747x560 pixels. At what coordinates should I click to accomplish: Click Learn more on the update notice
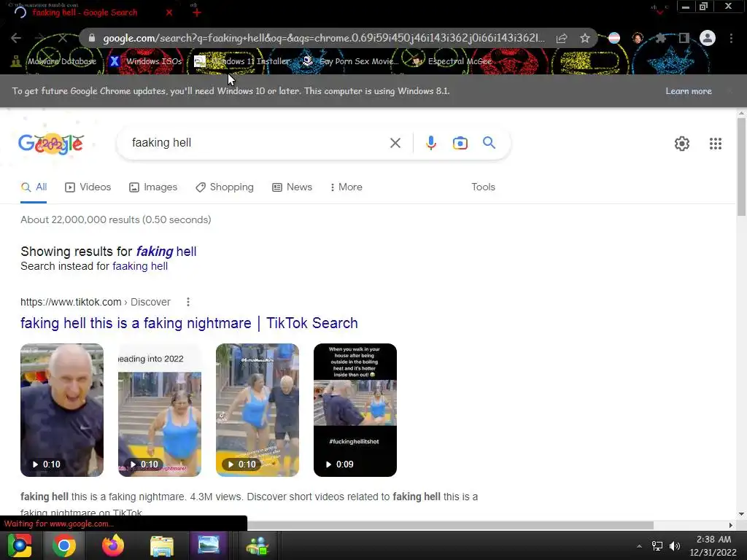pyautogui.click(x=689, y=91)
